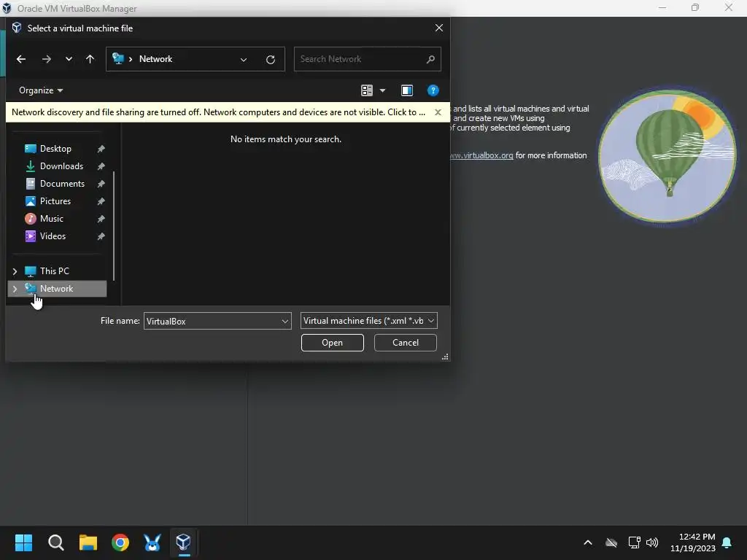Screen dimensions: 747x560
Task: Click the cloud sync tray icon
Action: 611,542
